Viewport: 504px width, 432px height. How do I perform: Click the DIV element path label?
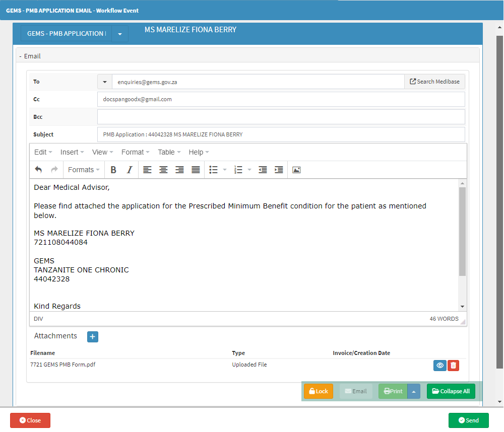click(38, 319)
